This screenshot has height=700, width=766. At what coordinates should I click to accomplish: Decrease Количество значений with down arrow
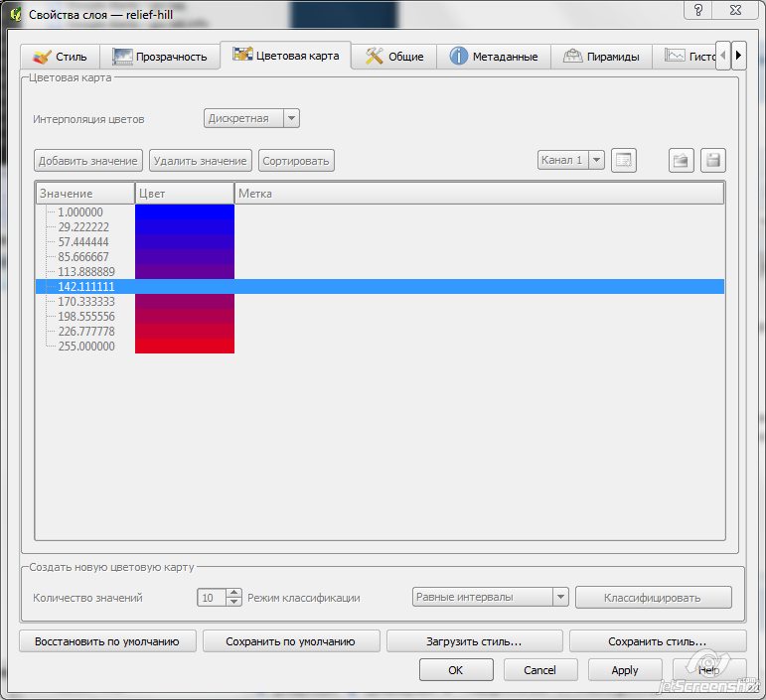coord(234,602)
